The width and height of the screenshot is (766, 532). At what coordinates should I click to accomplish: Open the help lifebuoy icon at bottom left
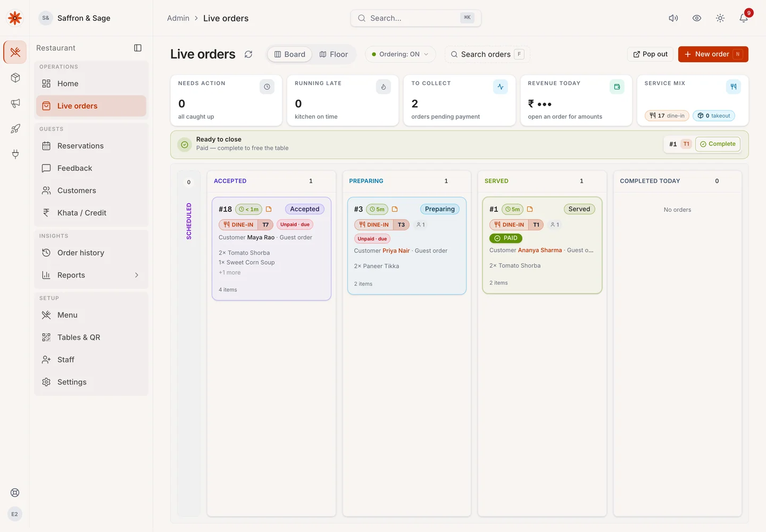pyautogui.click(x=15, y=493)
